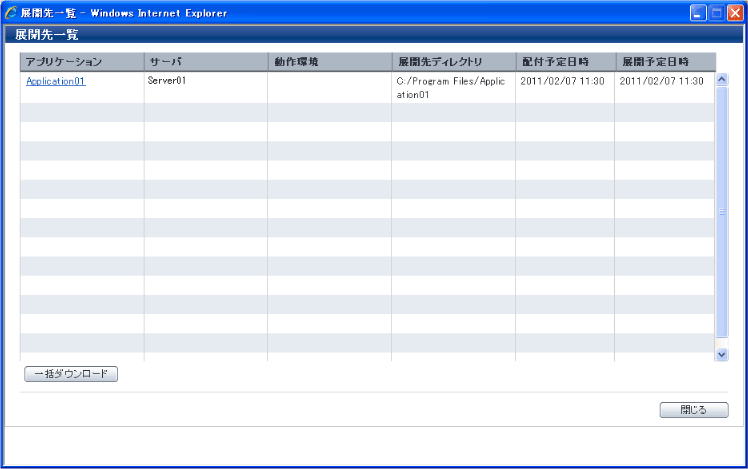
Task: Select the アプリケーション column header
Action: tap(82, 62)
